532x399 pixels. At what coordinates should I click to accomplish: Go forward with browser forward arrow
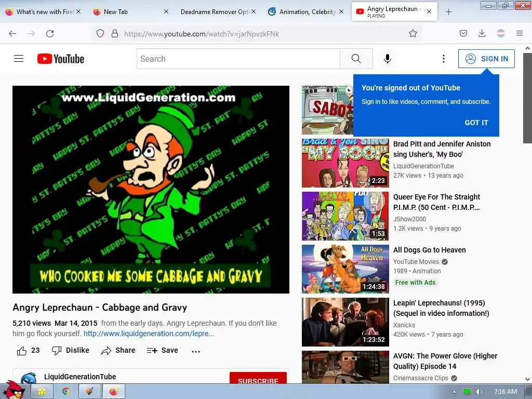pyautogui.click(x=31, y=34)
